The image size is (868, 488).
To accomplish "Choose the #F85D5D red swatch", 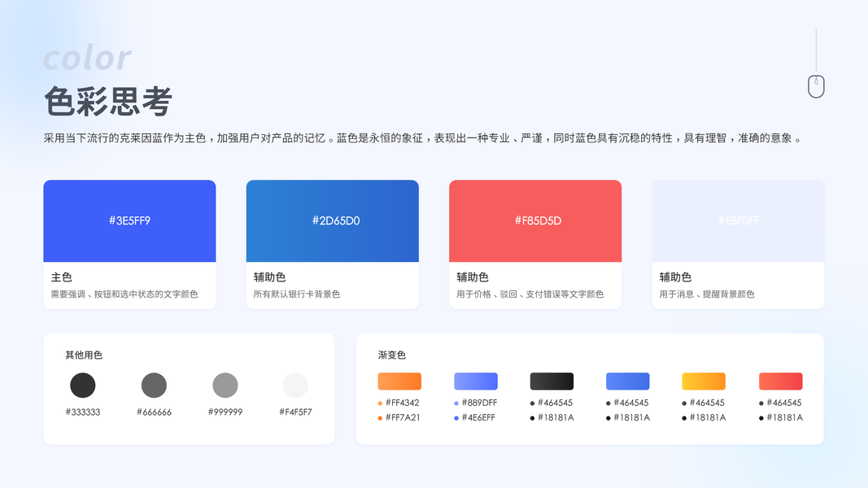I will click(535, 220).
